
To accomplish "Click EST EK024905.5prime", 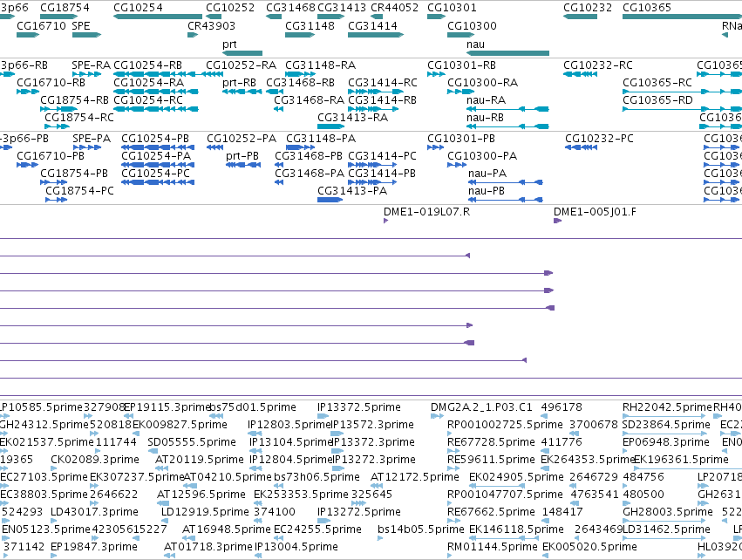I will pyautogui.click(x=516, y=477).
